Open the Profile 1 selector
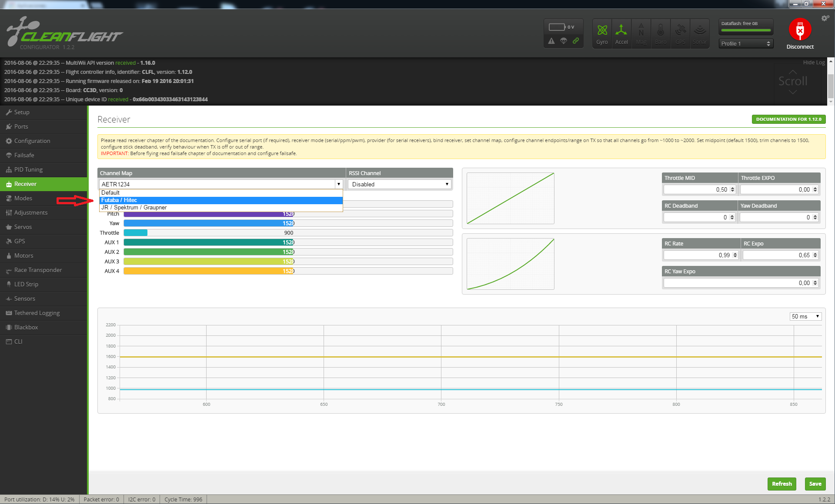 click(745, 43)
